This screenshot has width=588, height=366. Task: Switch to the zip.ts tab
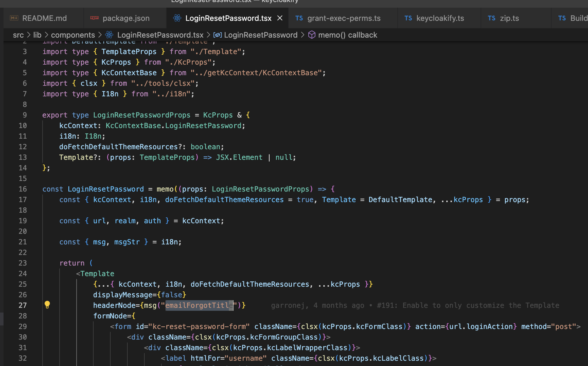[510, 18]
